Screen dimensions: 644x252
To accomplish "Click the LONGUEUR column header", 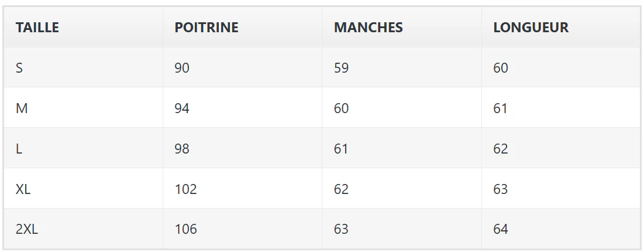I will pyautogui.click(x=560, y=27).
